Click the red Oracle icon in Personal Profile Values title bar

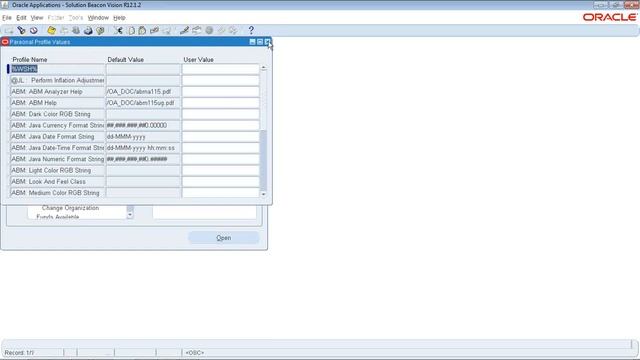point(5,42)
